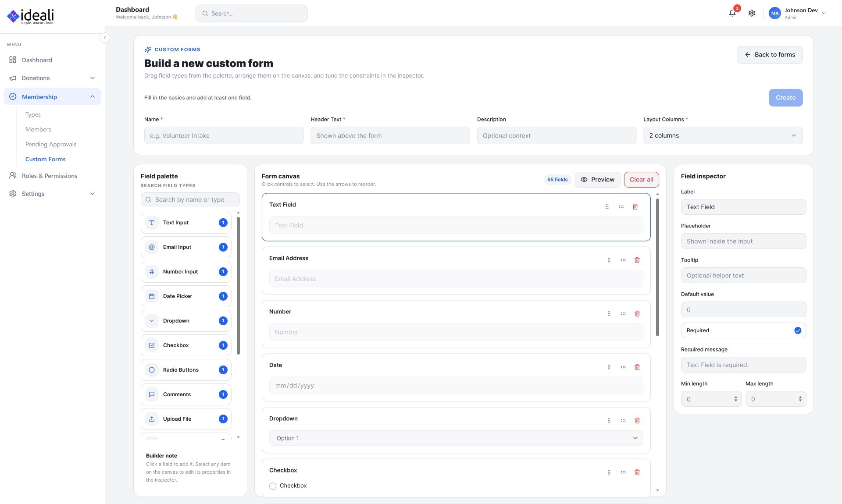Click the Tooltip input
The image size is (842, 504).
pyautogui.click(x=743, y=275)
